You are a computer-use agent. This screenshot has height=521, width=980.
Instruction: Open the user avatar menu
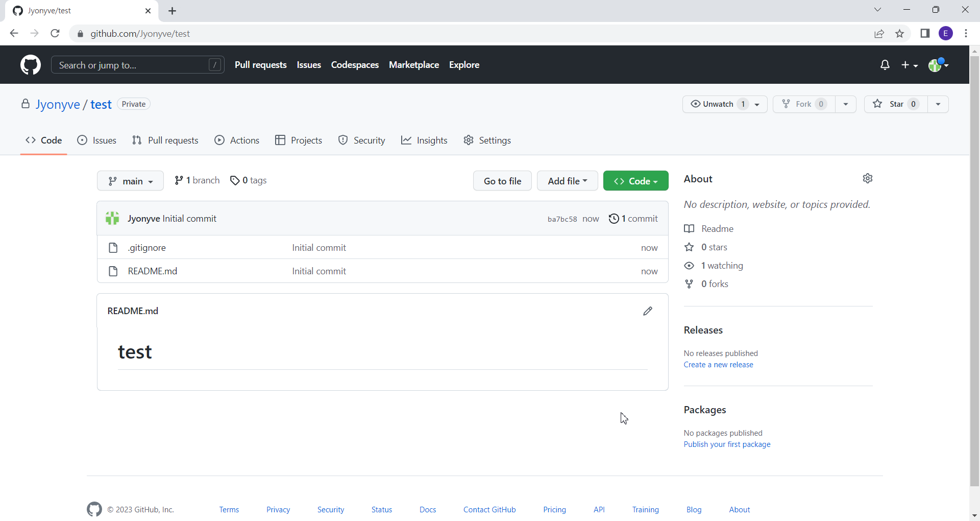pyautogui.click(x=938, y=65)
